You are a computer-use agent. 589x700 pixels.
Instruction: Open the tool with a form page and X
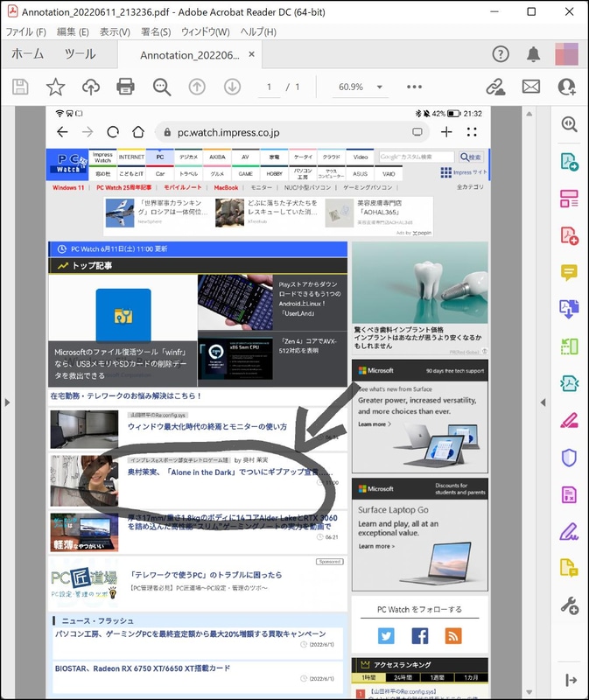[569, 494]
